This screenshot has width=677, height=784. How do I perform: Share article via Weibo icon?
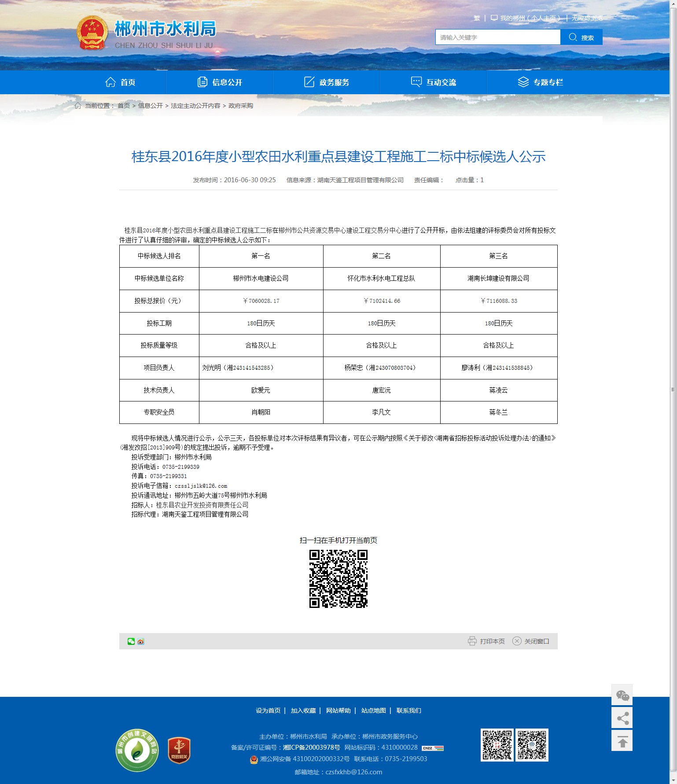coord(141,641)
